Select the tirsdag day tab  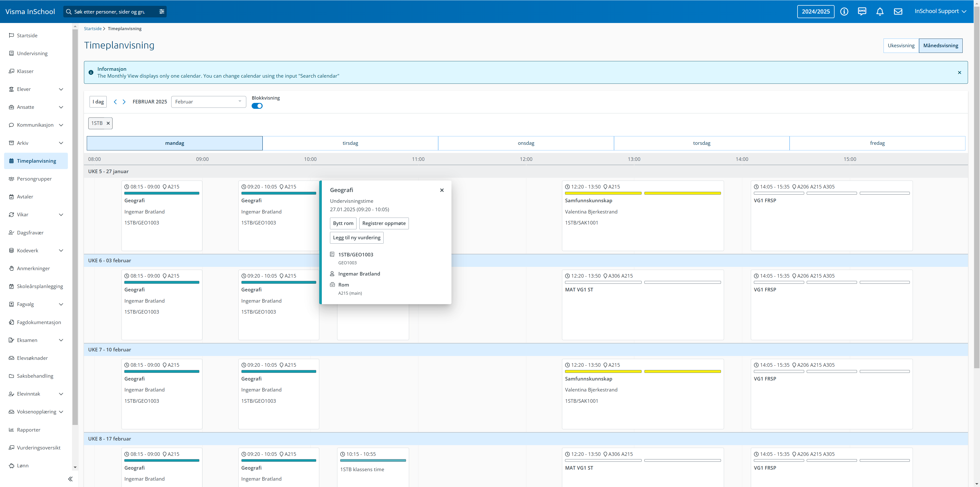coord(350,143)
